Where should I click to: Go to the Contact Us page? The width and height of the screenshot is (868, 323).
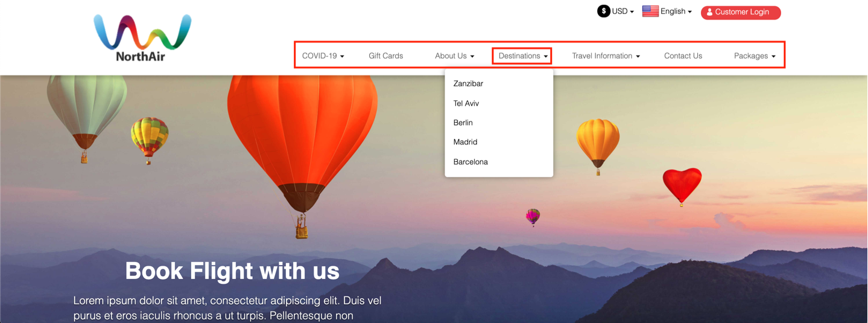[x=683, y=56]
